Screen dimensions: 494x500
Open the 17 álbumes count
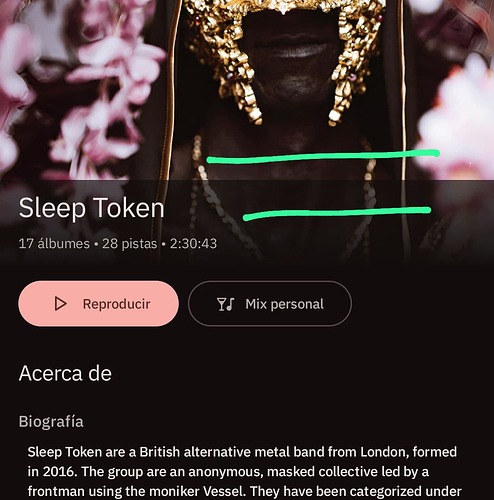(54, 244)
